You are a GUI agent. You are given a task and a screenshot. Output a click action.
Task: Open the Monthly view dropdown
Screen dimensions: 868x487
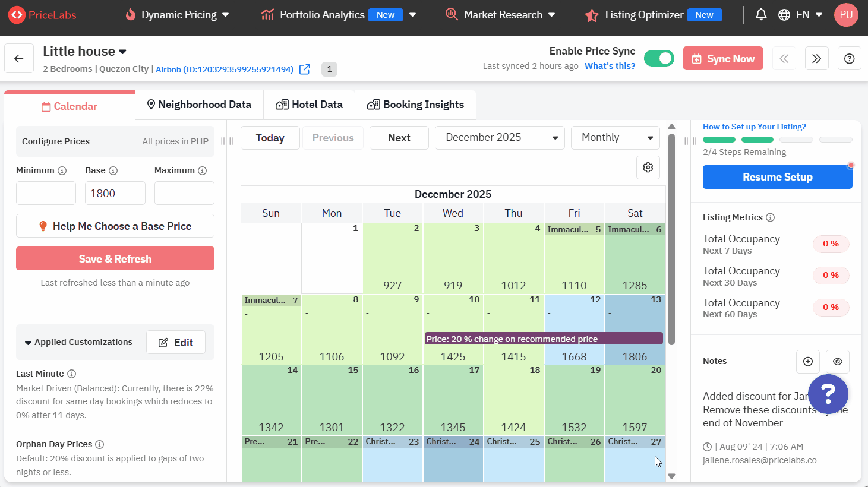pos(615,138)
